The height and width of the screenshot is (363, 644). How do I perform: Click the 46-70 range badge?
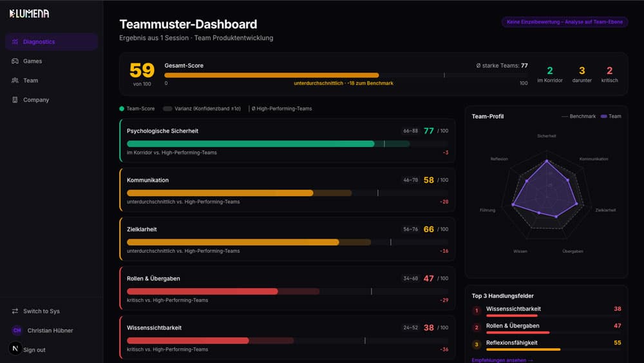[x=410, y=180]
